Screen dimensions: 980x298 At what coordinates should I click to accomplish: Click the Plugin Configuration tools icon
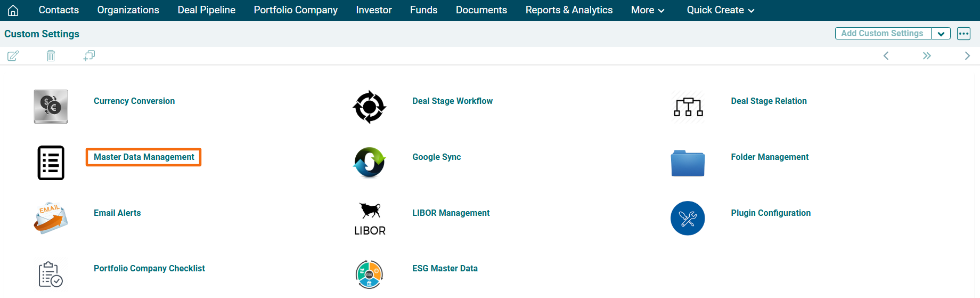click(688, 218)
